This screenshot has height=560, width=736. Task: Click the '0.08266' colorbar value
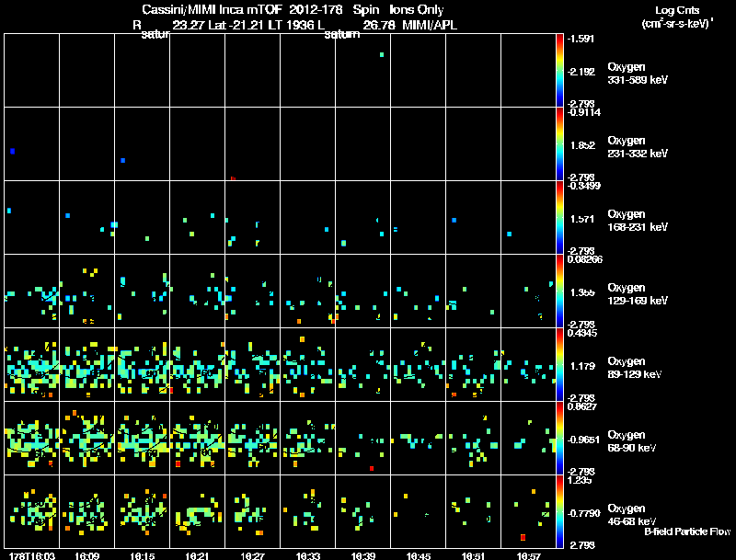tap(585, 259)
